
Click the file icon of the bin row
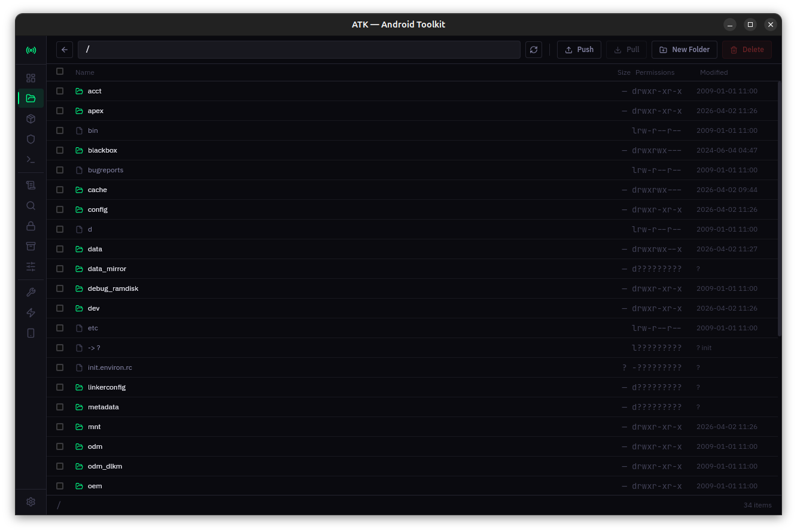click(x=79, y=130)
